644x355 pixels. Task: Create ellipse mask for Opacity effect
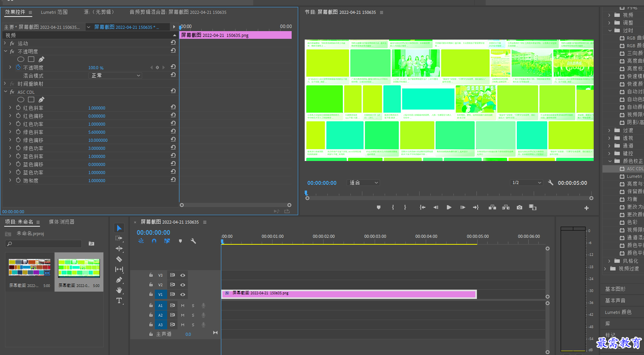(21, 59)
